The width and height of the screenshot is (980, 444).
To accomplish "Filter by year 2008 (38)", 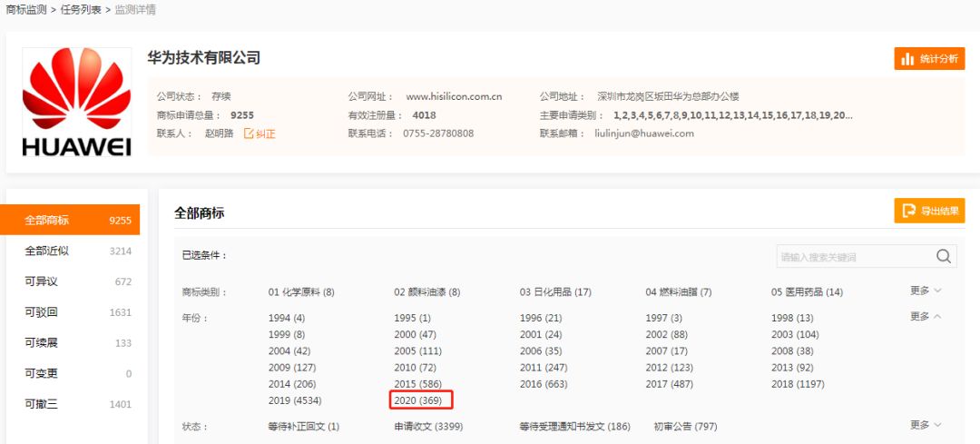I will (792, 351).
